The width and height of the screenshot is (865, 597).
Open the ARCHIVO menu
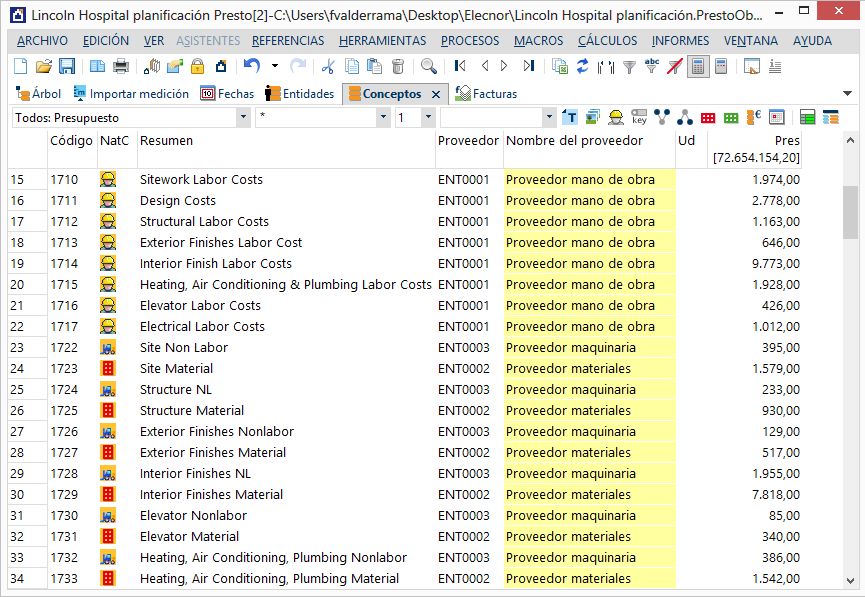tap(42, 41)
